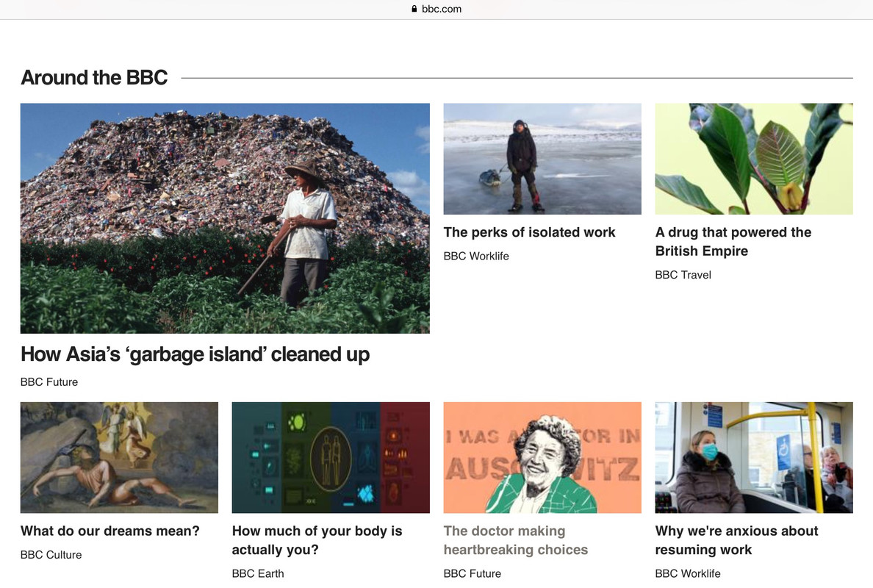Open The doctor making heartbreaking choices headline
The image size is (873, 588).
coord(516,540)
